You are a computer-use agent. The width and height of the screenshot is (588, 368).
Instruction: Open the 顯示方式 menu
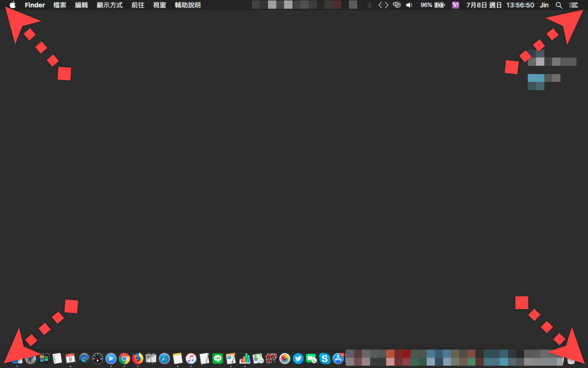110,5
